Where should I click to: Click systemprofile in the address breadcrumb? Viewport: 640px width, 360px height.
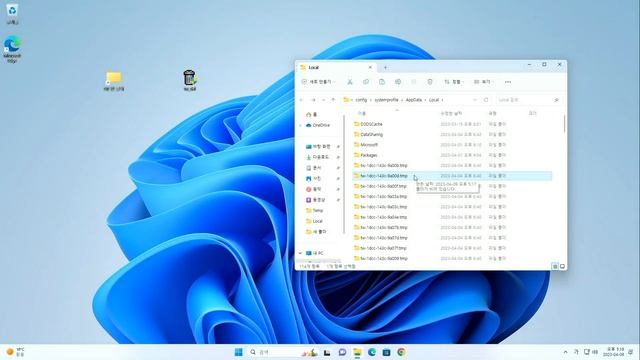[x=386, y=100]
